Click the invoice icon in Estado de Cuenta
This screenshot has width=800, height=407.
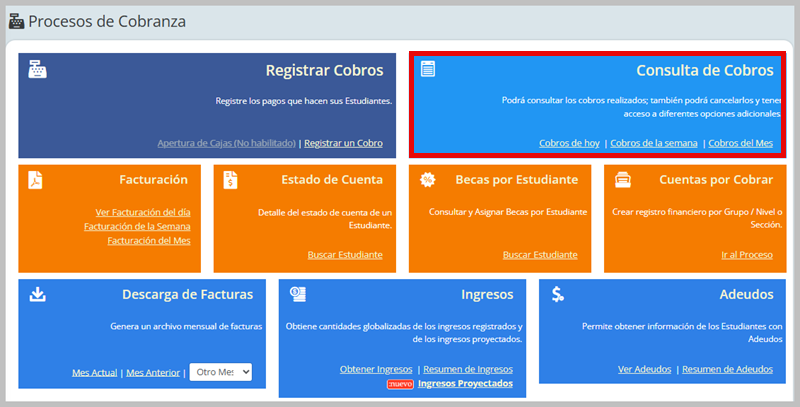tap(231, 180)
